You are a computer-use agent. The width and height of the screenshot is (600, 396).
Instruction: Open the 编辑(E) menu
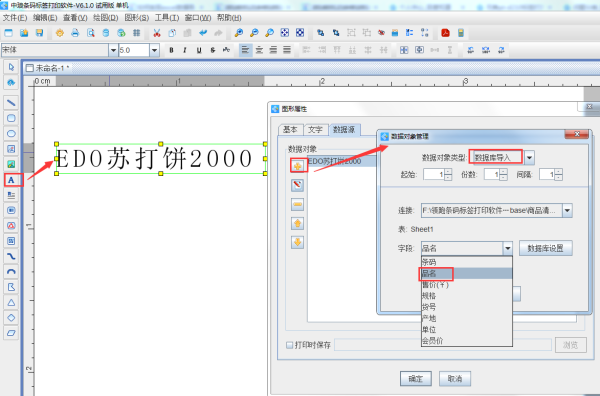tap(45, 18)
